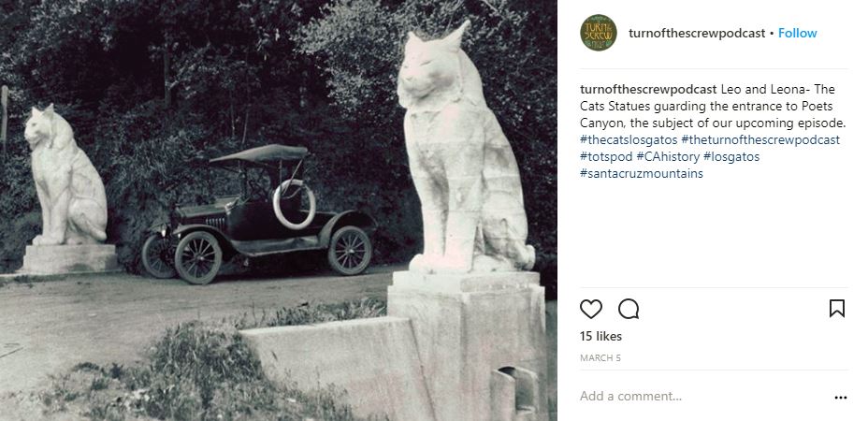Open the MARCH 5 post date link
The image size is (868, 421).
(x=600, y=357)
